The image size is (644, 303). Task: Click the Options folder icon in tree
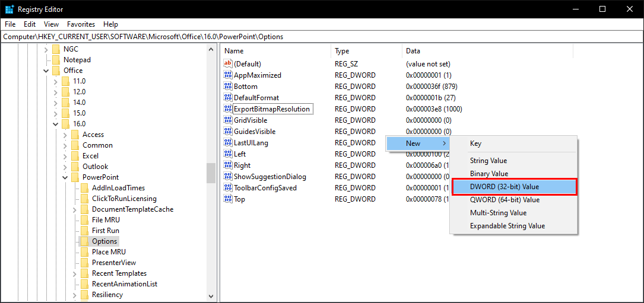(84, 241)
